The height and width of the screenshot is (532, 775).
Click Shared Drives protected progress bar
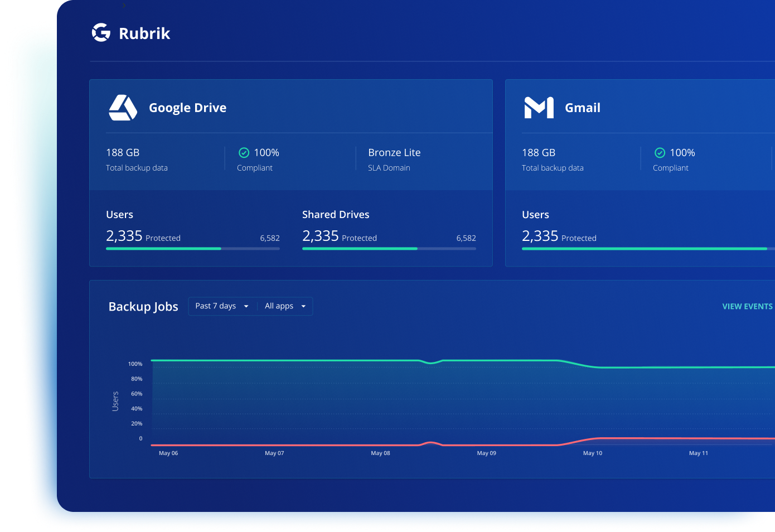389,249
